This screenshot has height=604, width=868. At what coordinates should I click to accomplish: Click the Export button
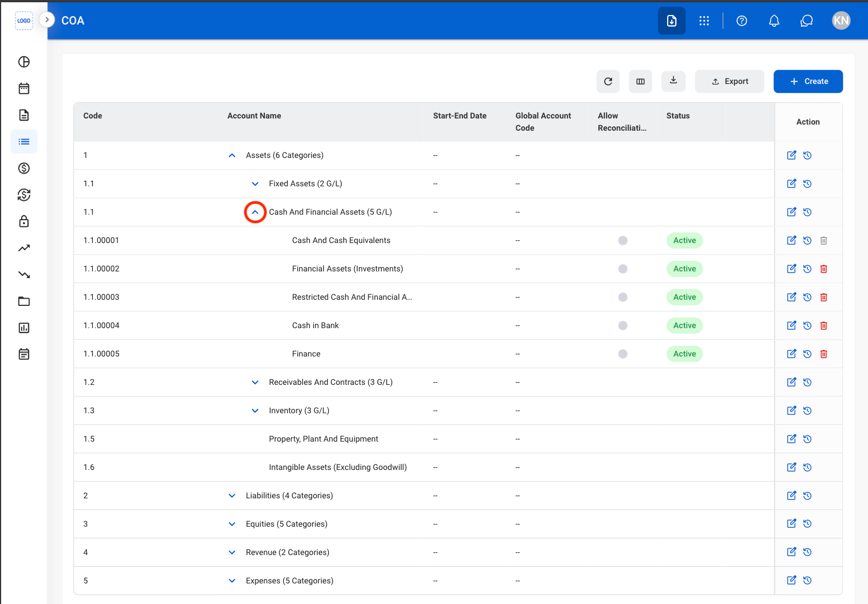pos(729,81)
